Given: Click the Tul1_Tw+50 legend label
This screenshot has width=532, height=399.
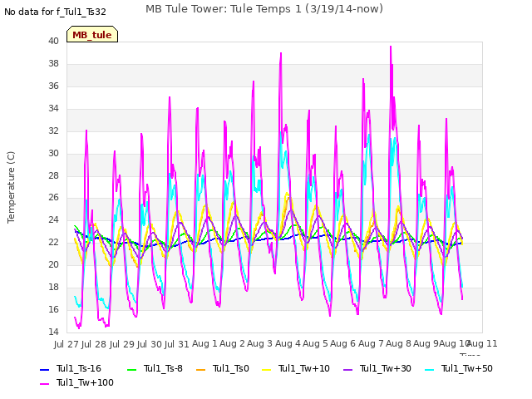Looking at the screenshot, I should point(467,368).
